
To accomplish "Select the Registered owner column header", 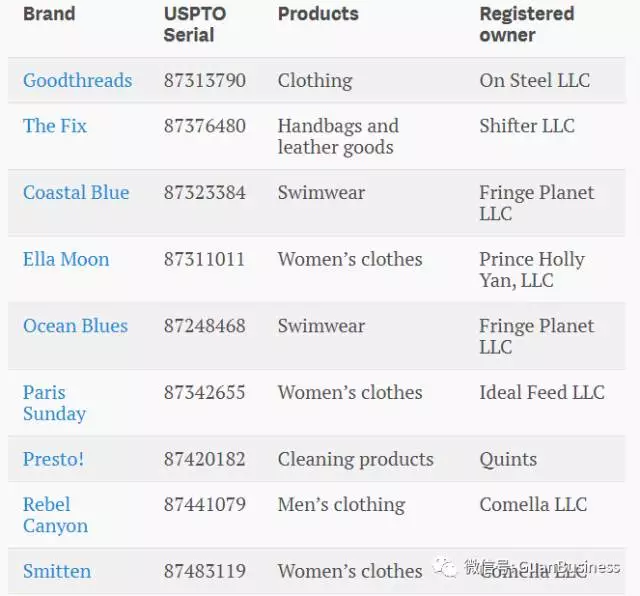I will coord(526,24).
